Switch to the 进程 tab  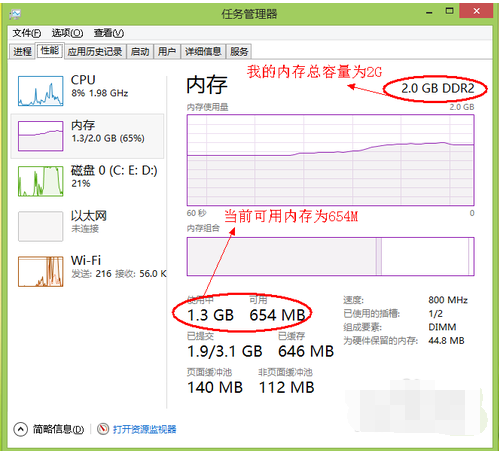[22, 52]
